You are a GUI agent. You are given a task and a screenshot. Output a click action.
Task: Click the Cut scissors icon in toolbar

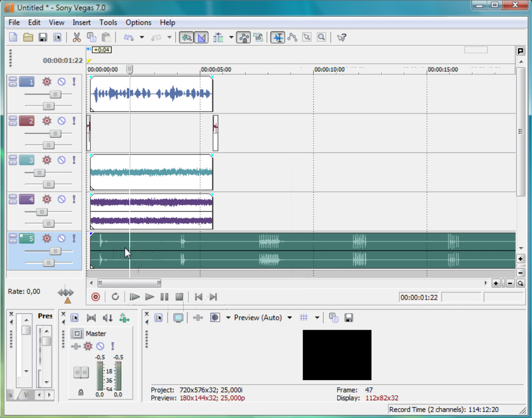(76, 37)
